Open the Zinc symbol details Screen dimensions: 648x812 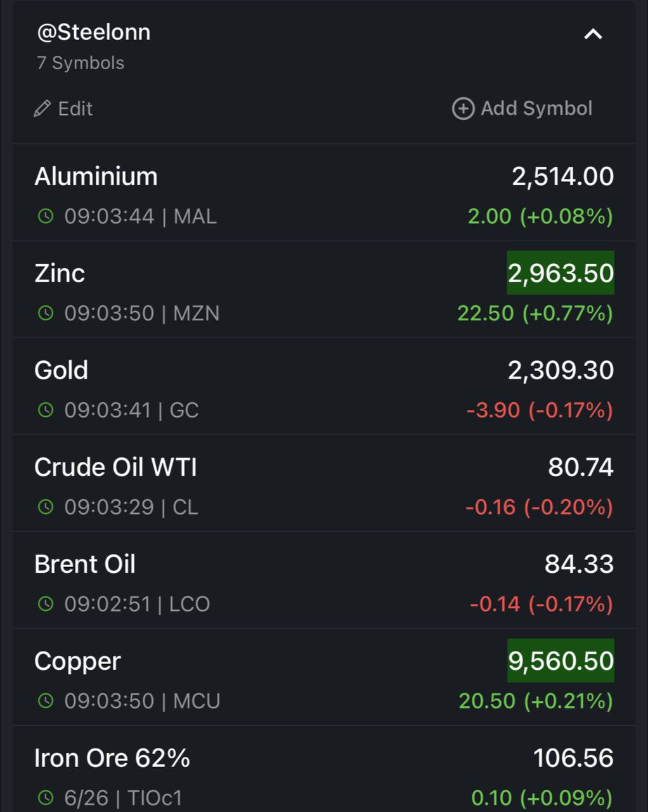[324, 290]
